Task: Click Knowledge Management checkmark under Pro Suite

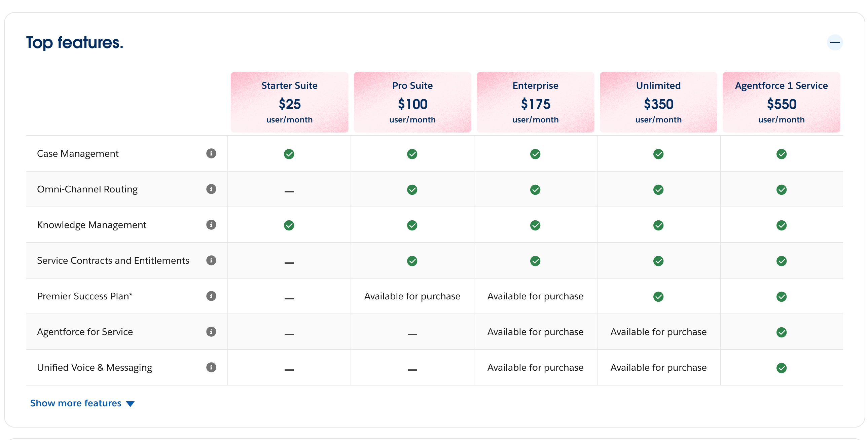Action: tap(412, 226)
